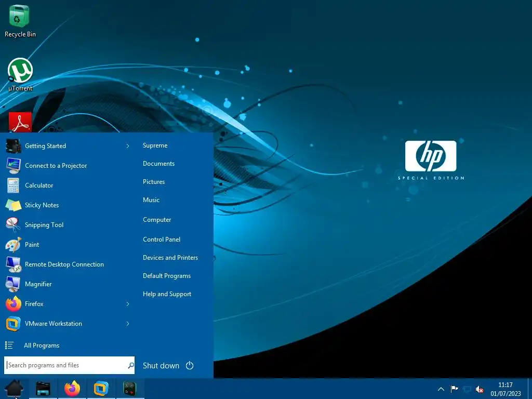Screen dimensions: 532x399
Task: Open Devices and Printers
Action: click(x=170, y=258)
